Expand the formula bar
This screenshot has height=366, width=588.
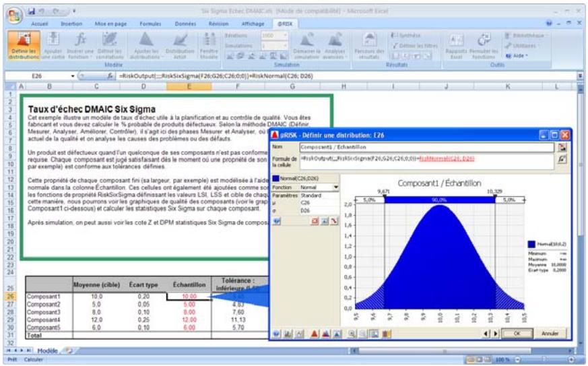coord(580,75)
